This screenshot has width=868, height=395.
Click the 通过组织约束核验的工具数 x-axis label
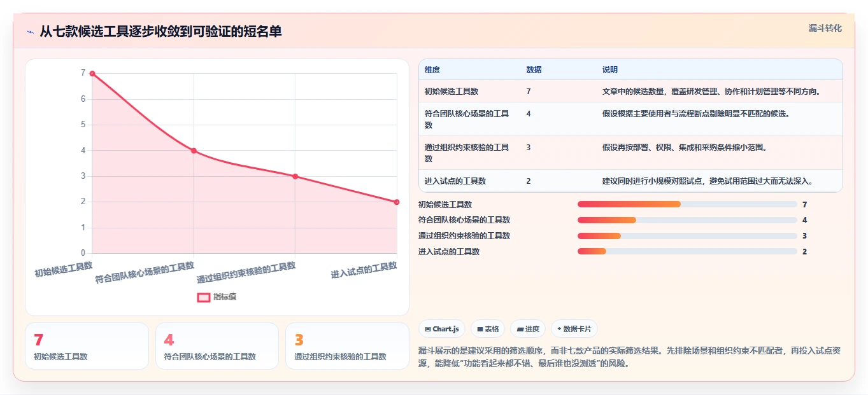pos(246,272)
